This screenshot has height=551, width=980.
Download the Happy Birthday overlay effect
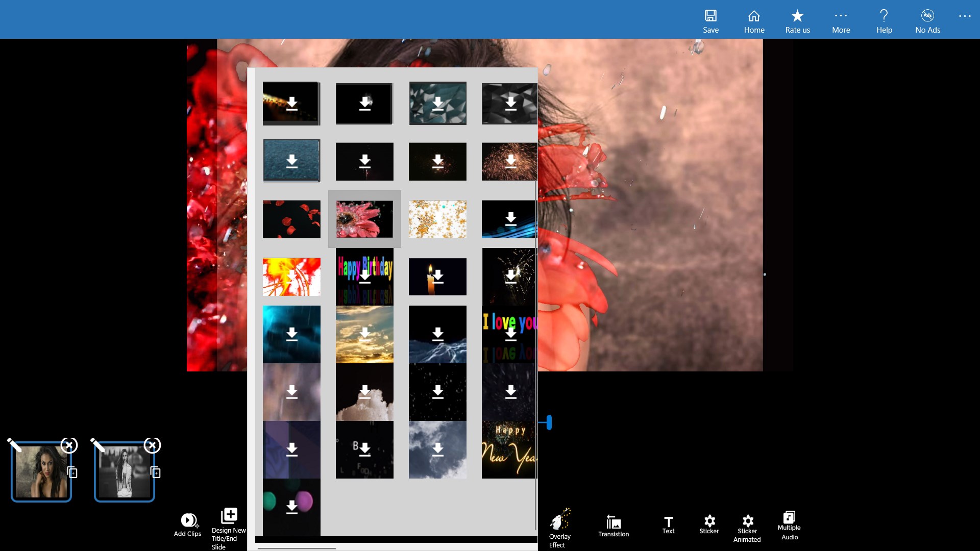(364, 276)
